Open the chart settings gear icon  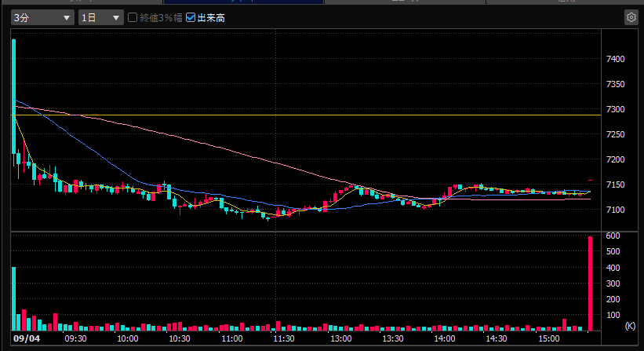[631, 17]
